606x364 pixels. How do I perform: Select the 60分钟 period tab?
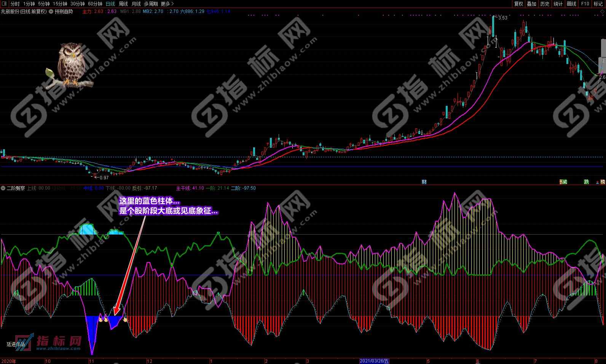point(95,4)
